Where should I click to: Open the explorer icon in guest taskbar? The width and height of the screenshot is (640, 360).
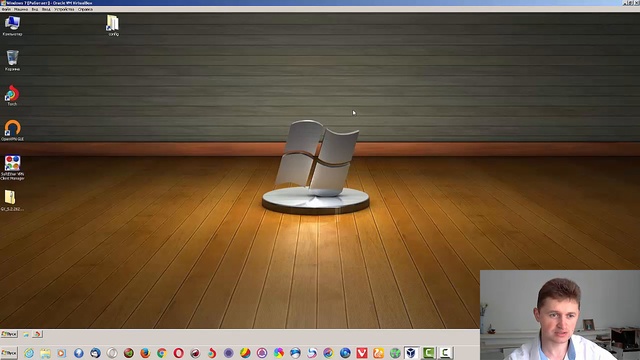pos(26,334)
